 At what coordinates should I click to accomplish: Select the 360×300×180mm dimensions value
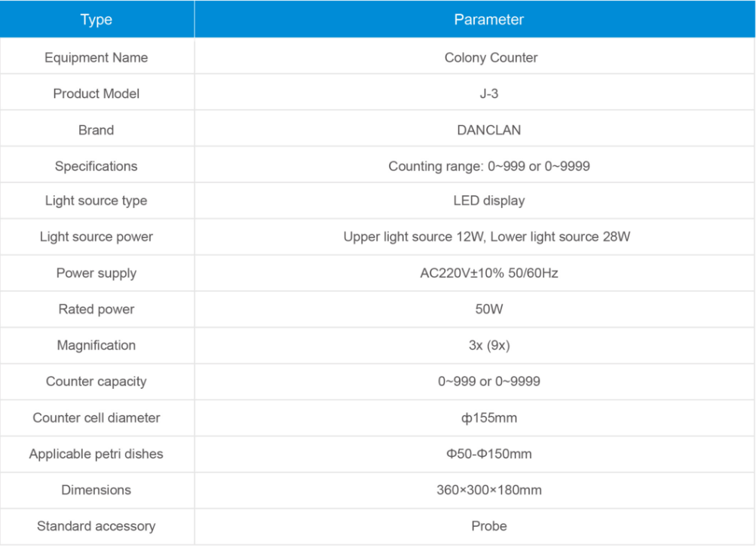point(488,490)
